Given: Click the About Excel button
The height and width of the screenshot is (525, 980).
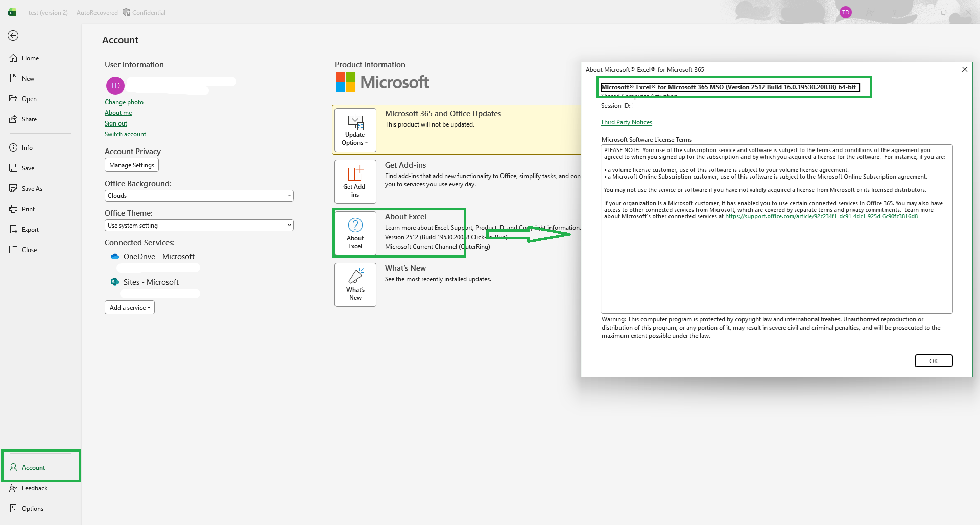Looking at the screenshot, I should 355,233.
